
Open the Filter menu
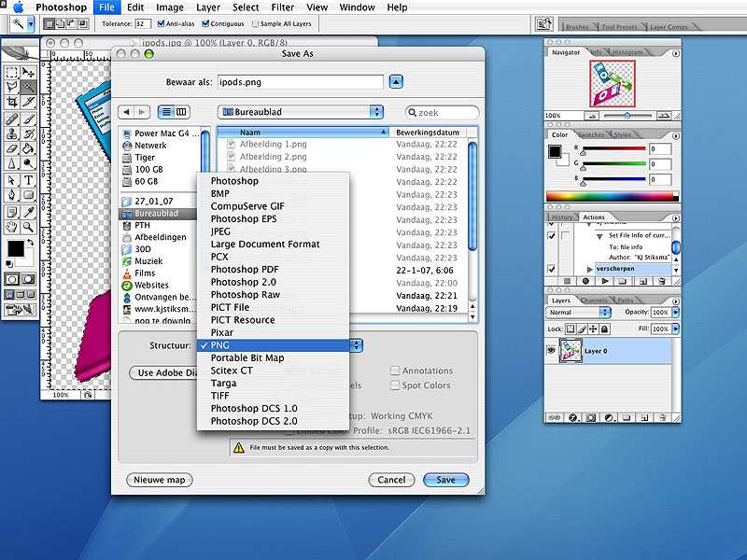click(x=282, y=7)
